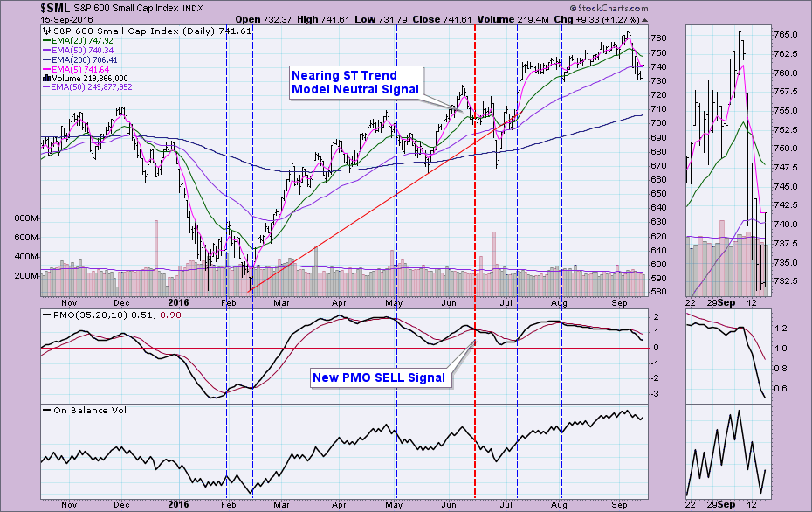Viewport: 812px width, 512px height.
Task: Click the 700 price axis label
Action: pos(658,123)
